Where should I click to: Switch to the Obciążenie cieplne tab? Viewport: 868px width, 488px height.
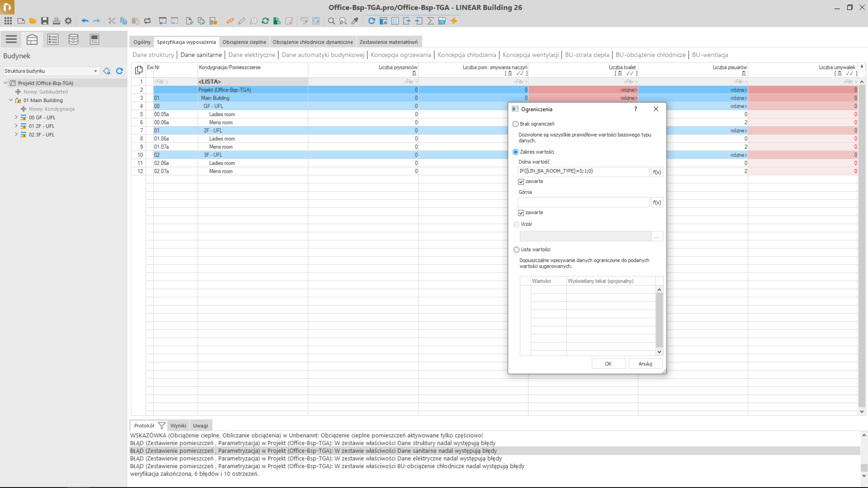244,42
